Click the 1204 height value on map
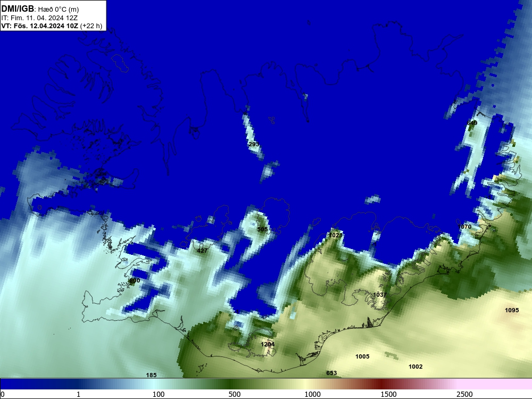This screenshot has height=399, width=532. click(x=268, y=344)
